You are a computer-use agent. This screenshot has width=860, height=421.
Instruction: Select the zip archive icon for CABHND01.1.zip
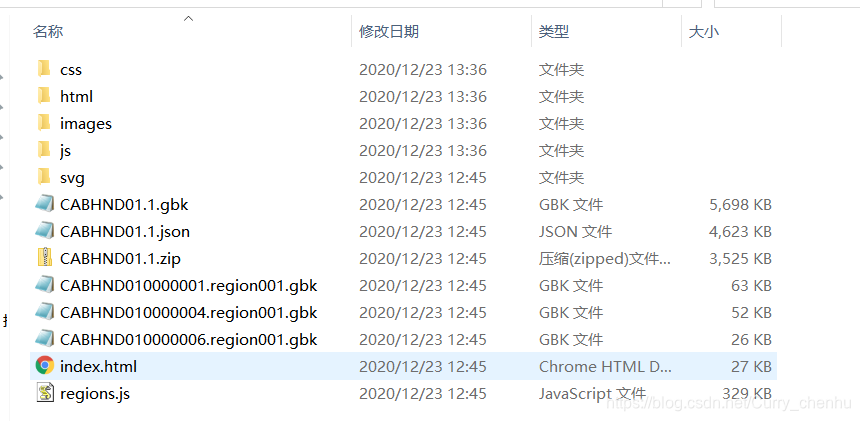pos(45,258)
